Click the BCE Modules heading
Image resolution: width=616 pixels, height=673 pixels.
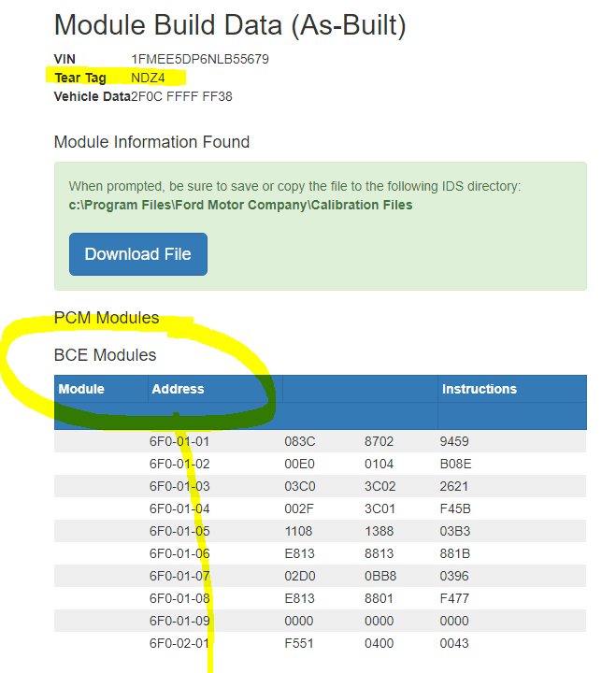coord(106,355)
